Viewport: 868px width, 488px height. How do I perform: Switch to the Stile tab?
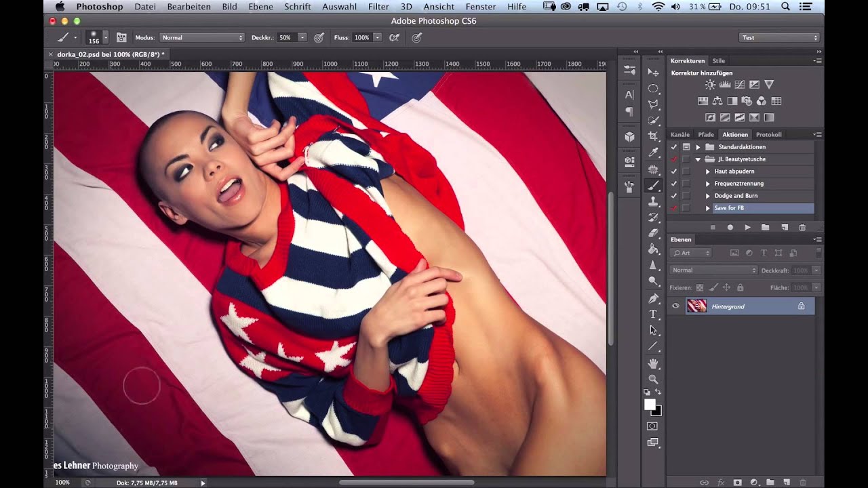coord(719,61)
